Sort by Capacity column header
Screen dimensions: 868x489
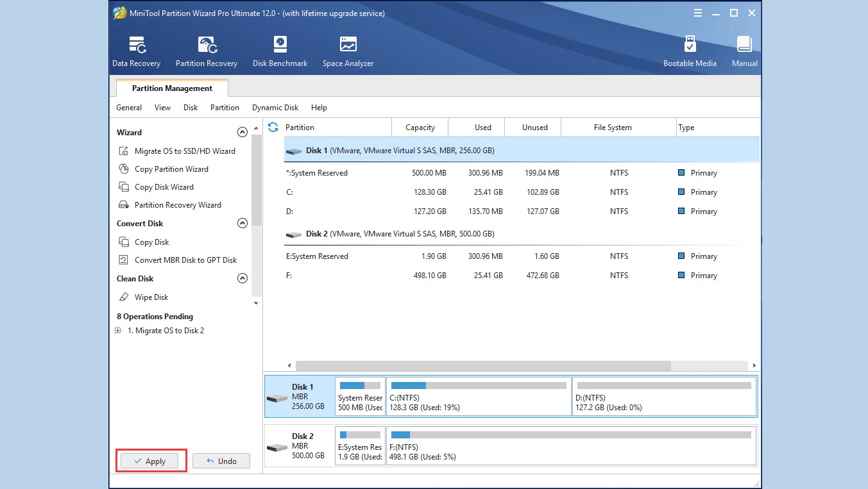(x=420, y=128)
